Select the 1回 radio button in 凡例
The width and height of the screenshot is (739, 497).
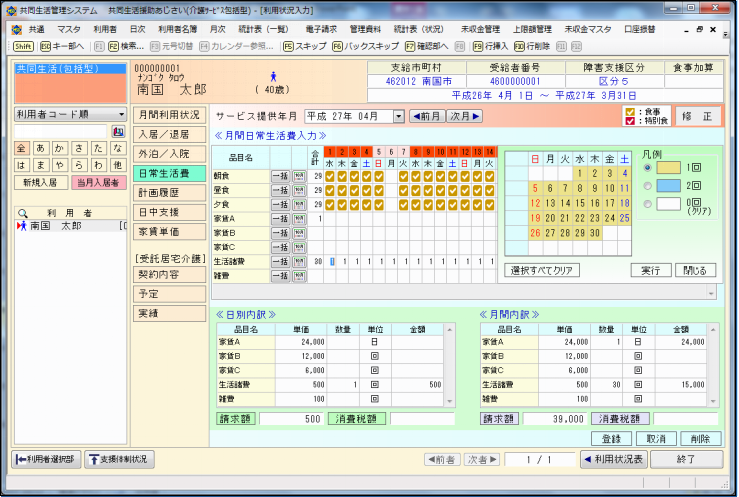(647, 168)
